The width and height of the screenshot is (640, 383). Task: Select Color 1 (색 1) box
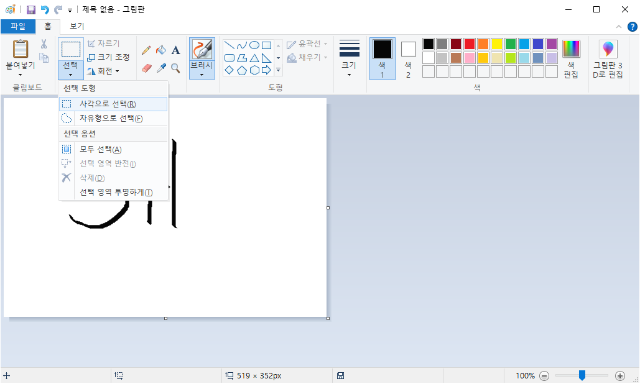point(382,59)
